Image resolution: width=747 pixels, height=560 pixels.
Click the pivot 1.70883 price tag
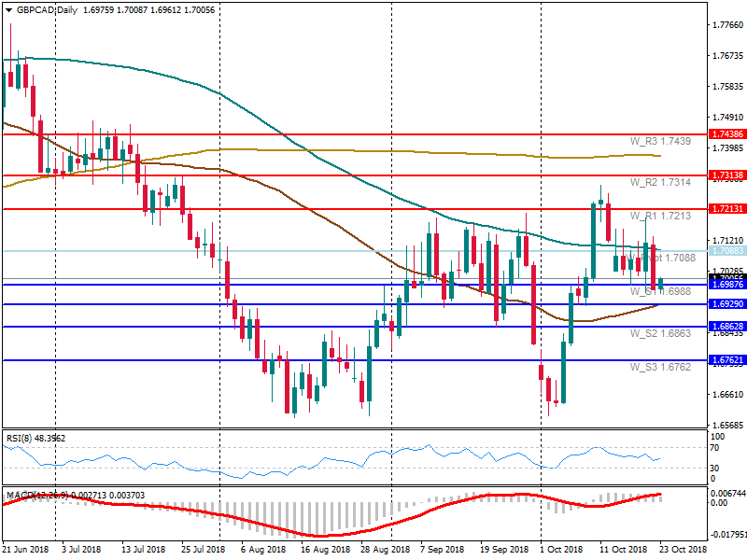726,251
